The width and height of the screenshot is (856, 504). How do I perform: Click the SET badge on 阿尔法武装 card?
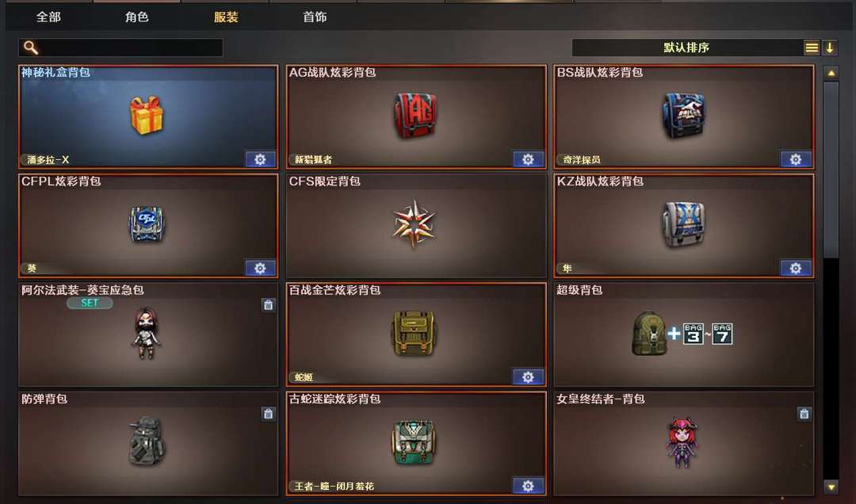pyautogui.click(x=90, y=303)
